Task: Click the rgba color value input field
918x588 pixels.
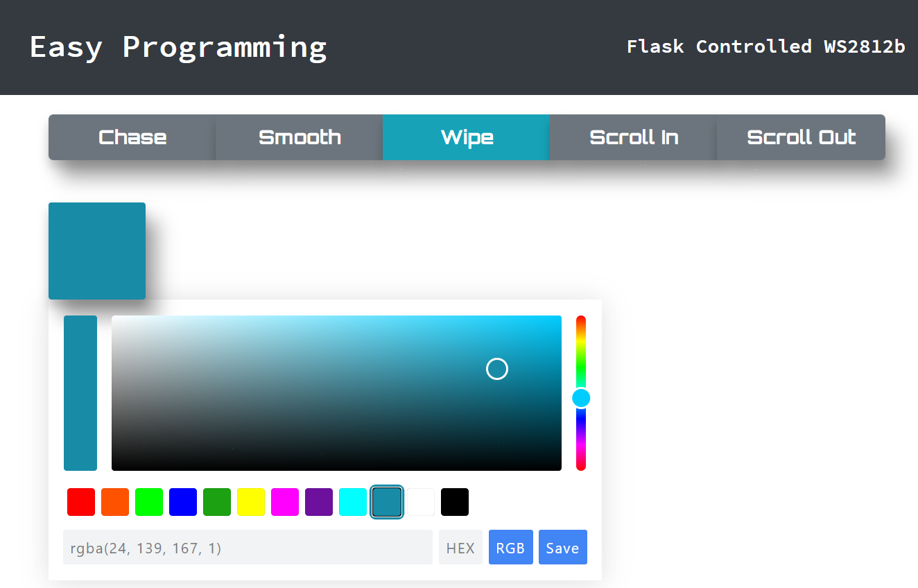Action: pyautogui.click(x=248, y=548)
